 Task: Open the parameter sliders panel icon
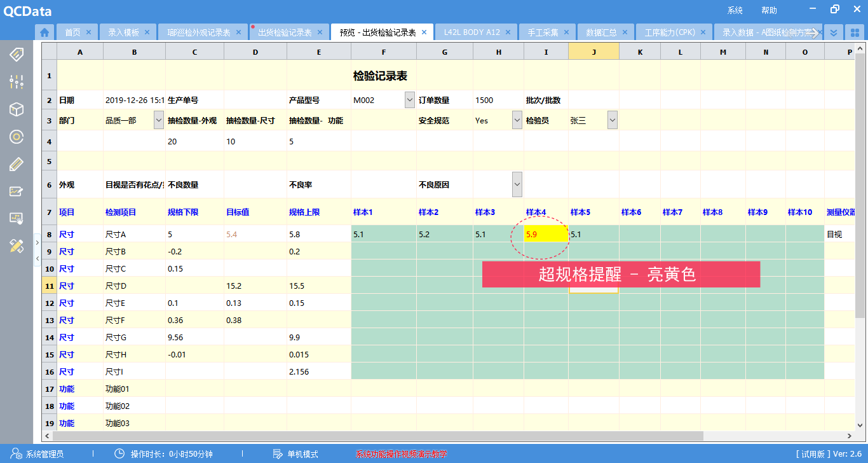tap(16, 81)
